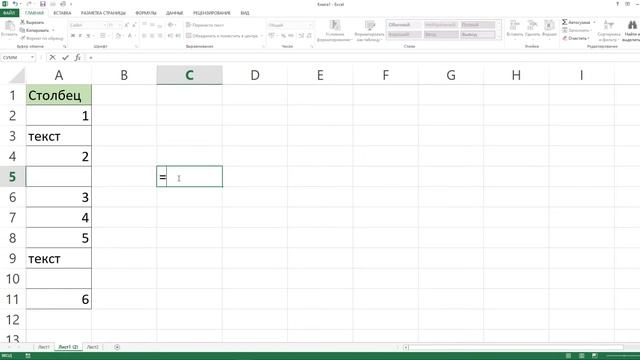Toggle italic (К) formatting
Viewport: 640px width, 360px height.
pyautogui.click(x=80, y=36)
